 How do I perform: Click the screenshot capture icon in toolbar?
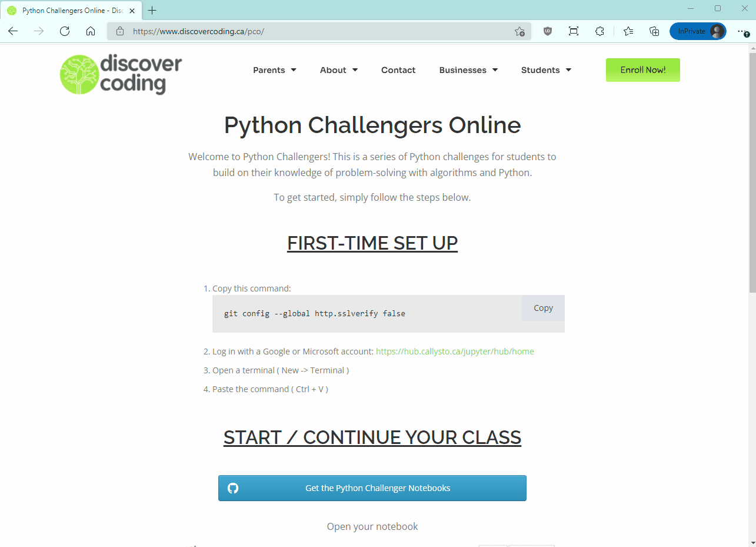(574, 31)
